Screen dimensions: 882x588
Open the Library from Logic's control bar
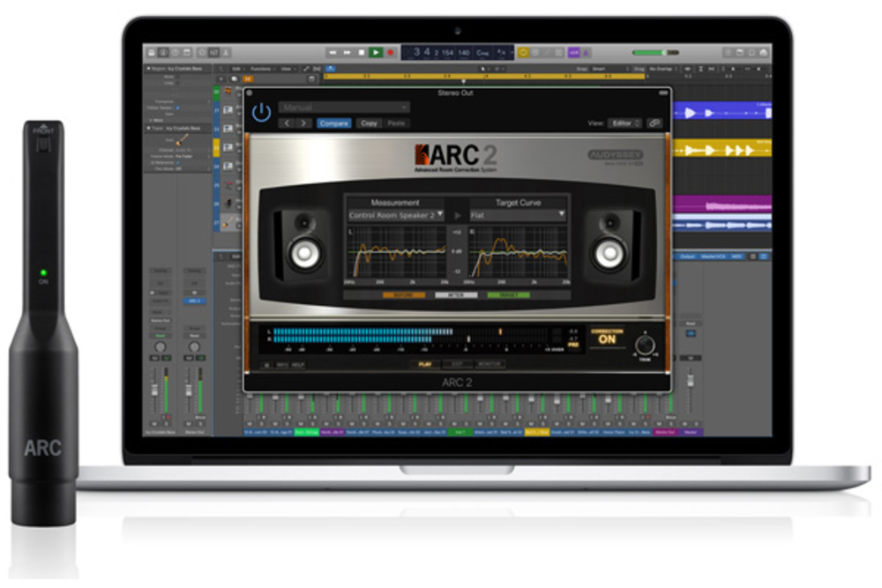(x=152, y=52)
